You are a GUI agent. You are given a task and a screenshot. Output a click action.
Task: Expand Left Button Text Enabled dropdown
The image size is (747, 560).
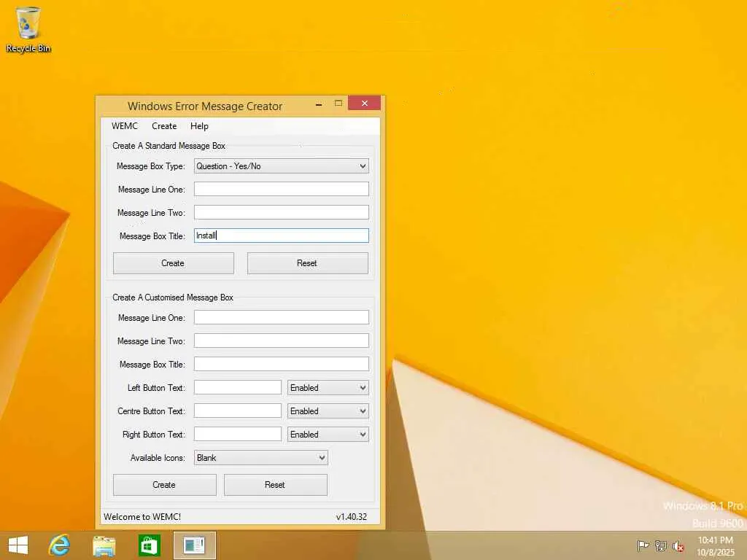(328, 388)
